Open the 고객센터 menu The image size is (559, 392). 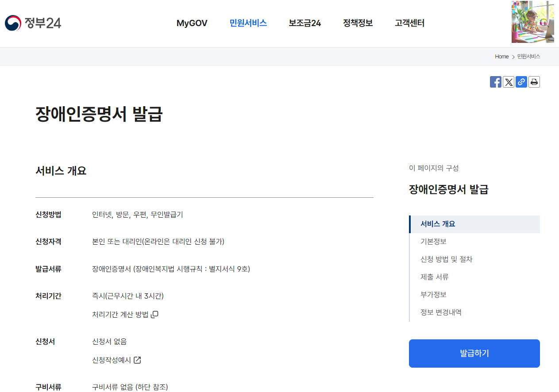pyautogui.click(x=409, y=23)
